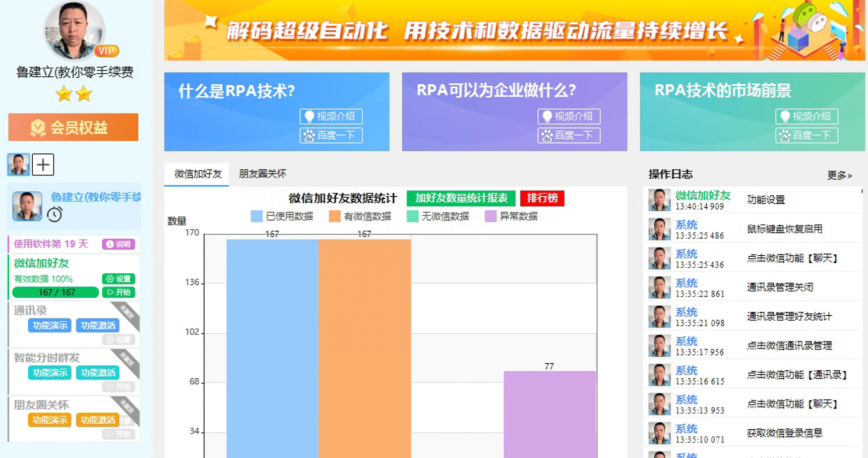Viewport: 868px width, 458px height.
Task: Click 功能激活 under 通讯录
Action: pyautogui.click(x=98, y=325)
